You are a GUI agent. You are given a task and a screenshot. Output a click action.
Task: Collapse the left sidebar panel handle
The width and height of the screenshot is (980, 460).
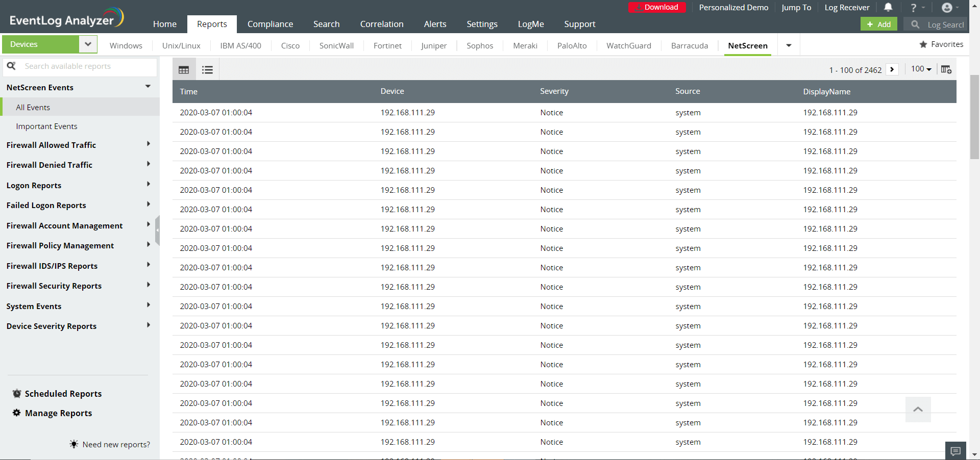[157, 230]
